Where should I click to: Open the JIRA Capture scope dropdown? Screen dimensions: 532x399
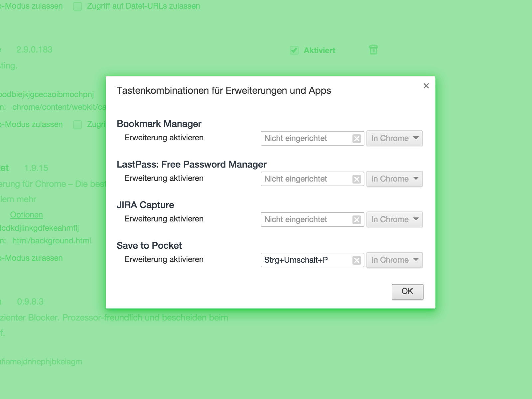pyautogui.click(x=395, y=219)
